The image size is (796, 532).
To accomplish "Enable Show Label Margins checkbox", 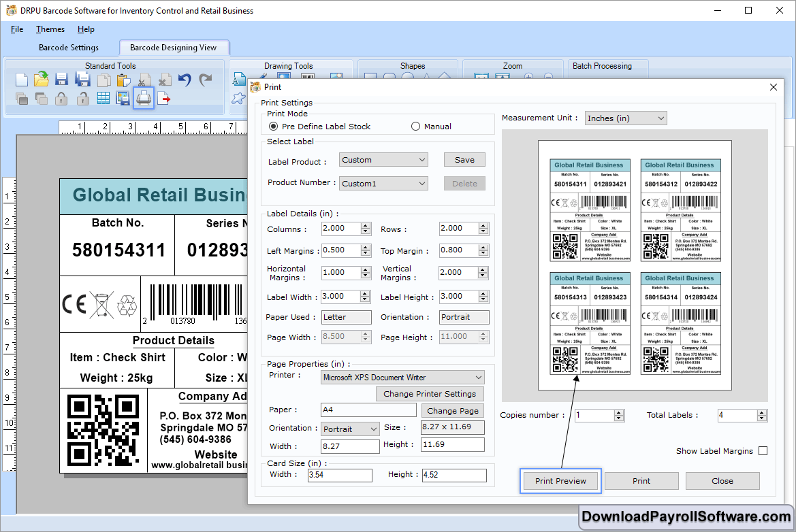I will 763,451.
